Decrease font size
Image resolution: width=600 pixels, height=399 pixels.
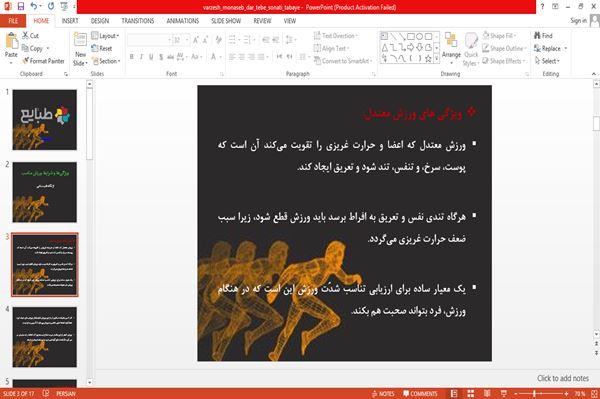(x=205, y=40)
